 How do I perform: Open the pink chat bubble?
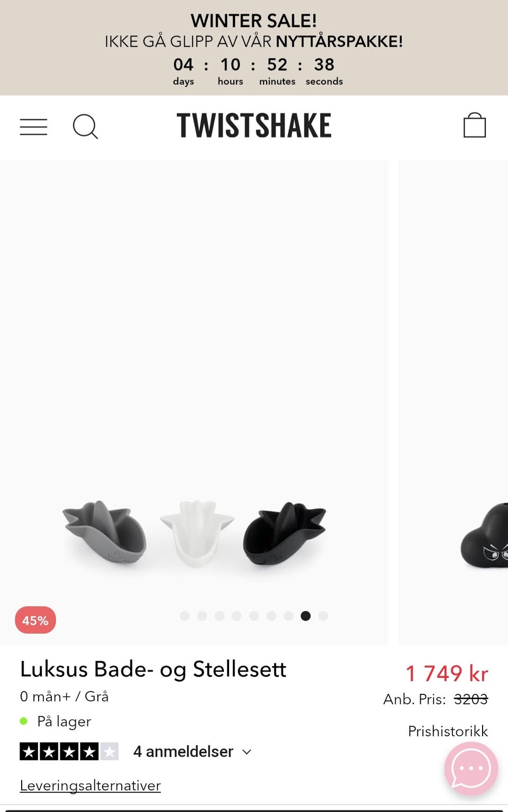click(471, 769)
